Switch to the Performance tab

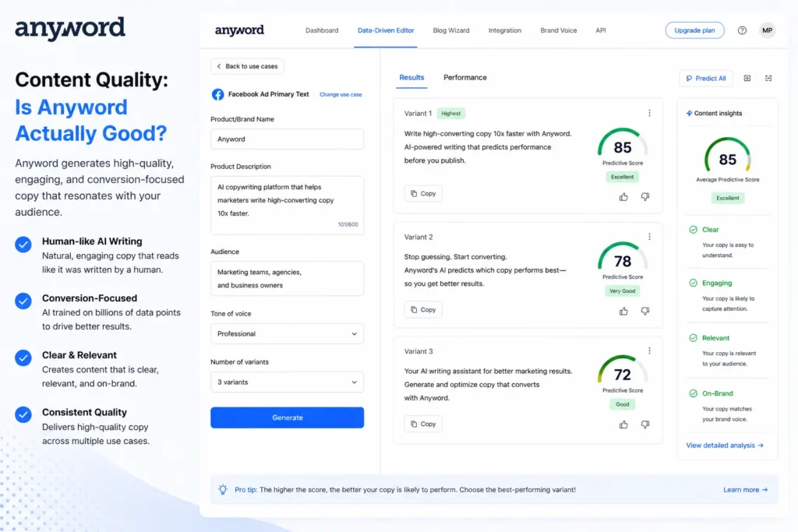[x=464, y=77]
